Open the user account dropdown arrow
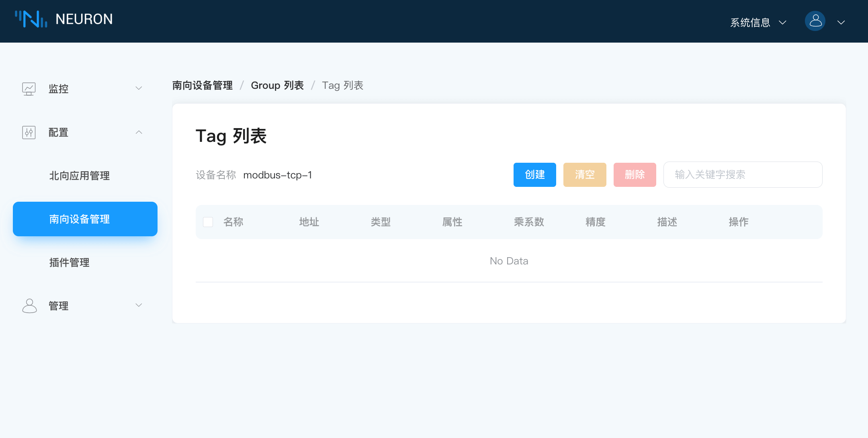Viewport: 868px width, 438px height. tap(841, 23)
